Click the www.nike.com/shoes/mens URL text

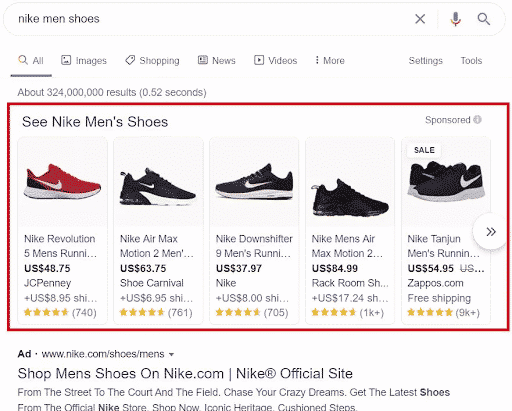pos(103,354)
